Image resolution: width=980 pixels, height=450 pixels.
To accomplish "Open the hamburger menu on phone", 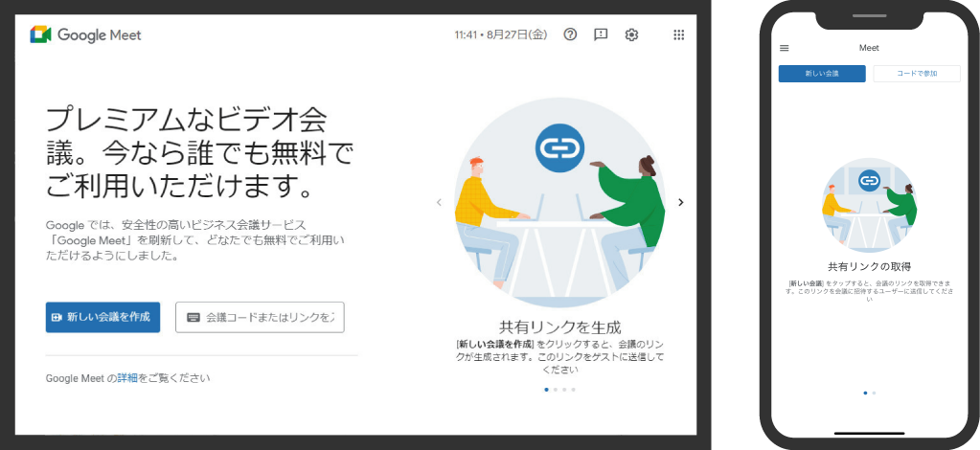I will coord(785,48).
